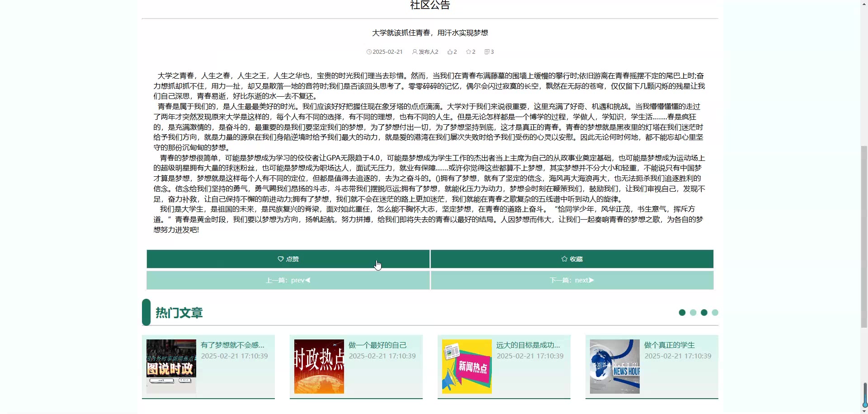Click the small star icon in the article info row
Screen dimensions: 868x414
469,52
